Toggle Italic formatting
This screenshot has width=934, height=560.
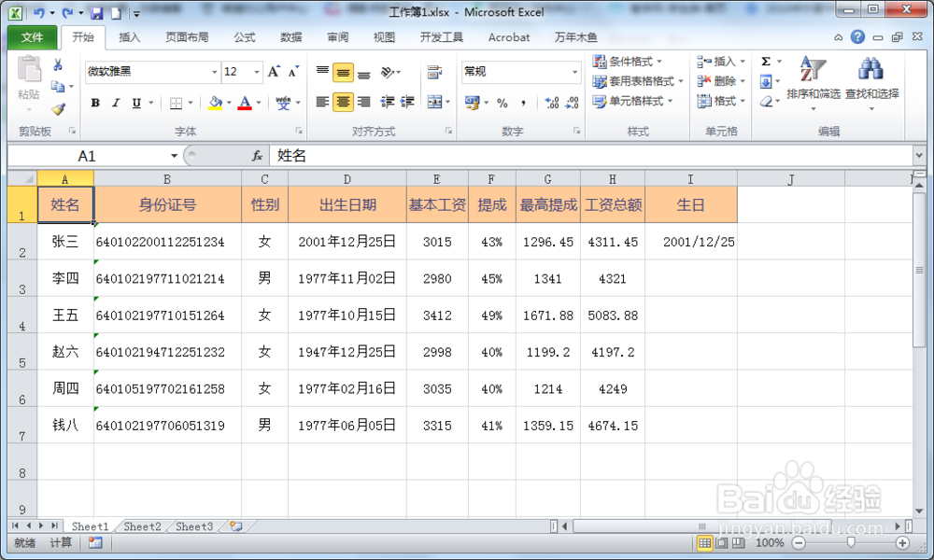pyautogui.click(x=116, y=103)
